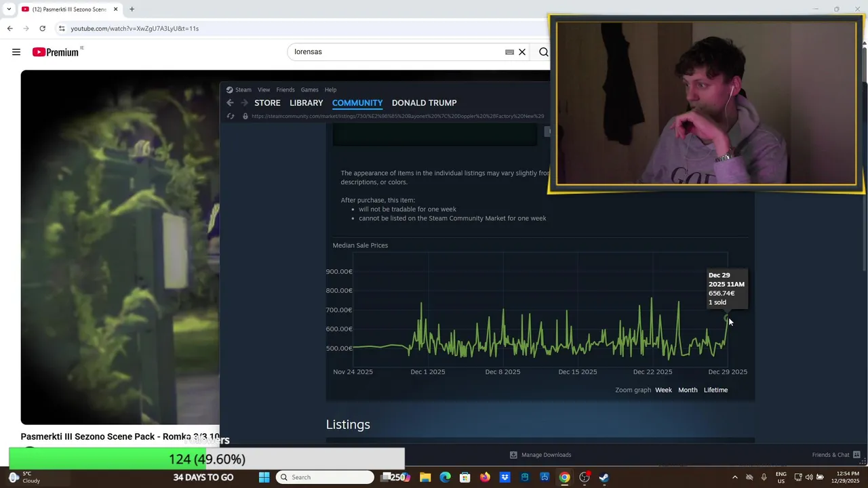Image resolution: width=868 pixels, height=488 pixels.
Task: Open the Games menu in Steam
Action: tap(309, 89)
